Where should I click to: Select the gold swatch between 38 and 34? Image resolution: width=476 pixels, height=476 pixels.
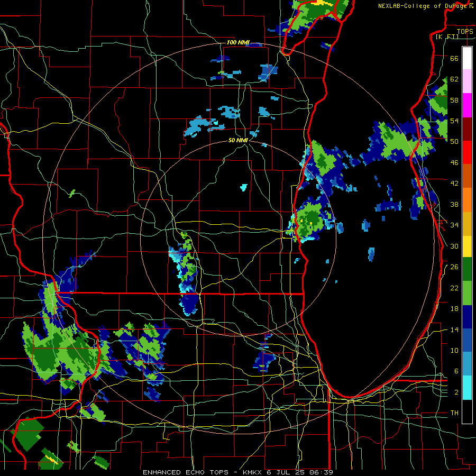(467, 224)
